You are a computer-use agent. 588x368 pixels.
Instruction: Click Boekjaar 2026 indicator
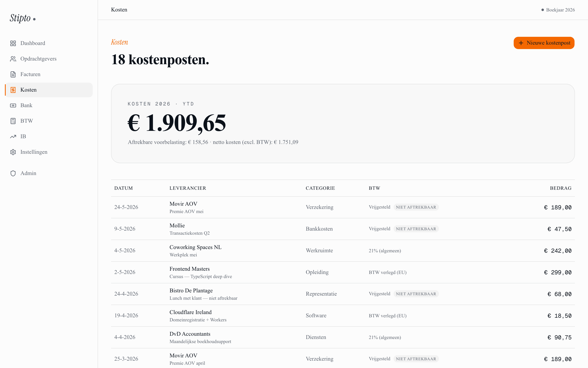(x=558, y=10)
